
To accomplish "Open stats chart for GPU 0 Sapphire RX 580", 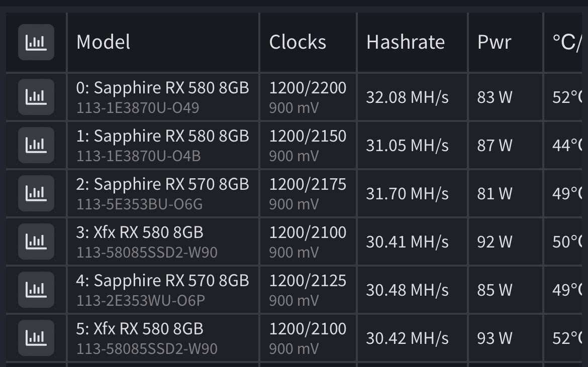I will pos(36,96).
